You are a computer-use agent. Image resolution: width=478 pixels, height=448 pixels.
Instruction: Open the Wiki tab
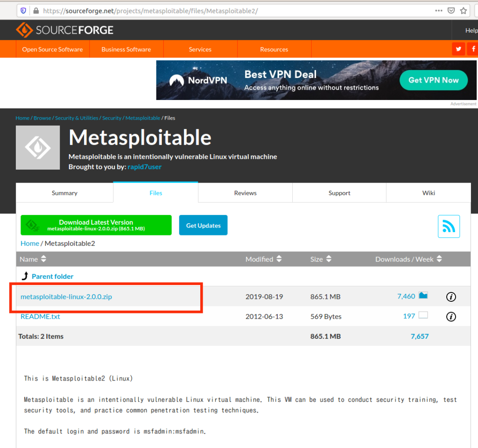[x=429, y=193]
